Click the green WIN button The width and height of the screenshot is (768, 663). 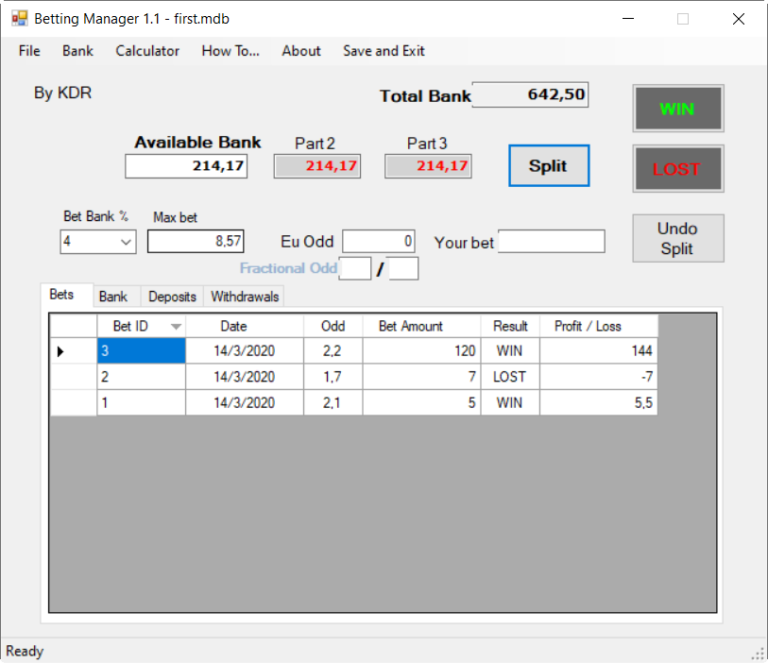click(678, 108)
